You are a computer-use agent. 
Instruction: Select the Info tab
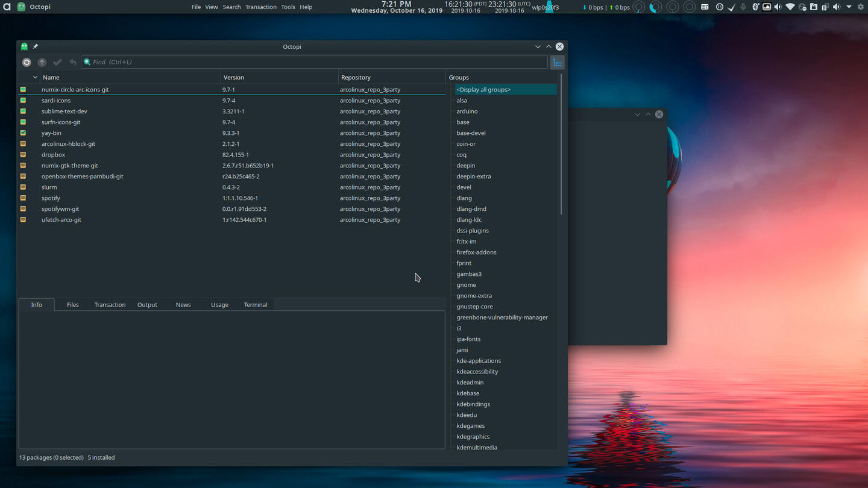coord(37,305)
